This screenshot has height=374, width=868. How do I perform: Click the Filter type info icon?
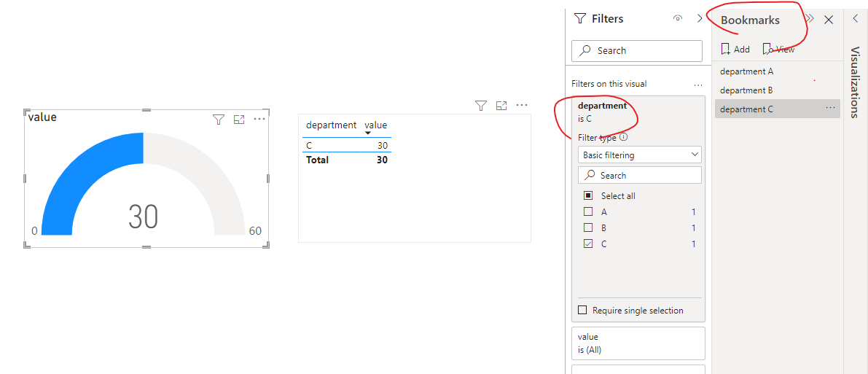pos(623,137)
